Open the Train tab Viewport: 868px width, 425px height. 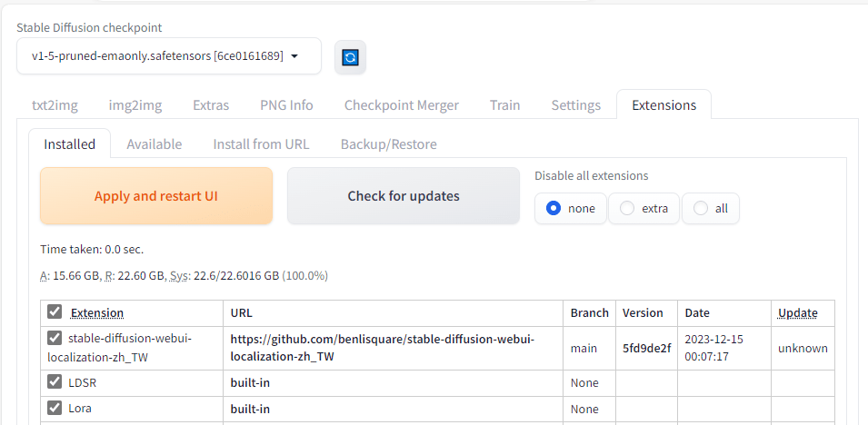pyautogui.click(x=504, y=105)
